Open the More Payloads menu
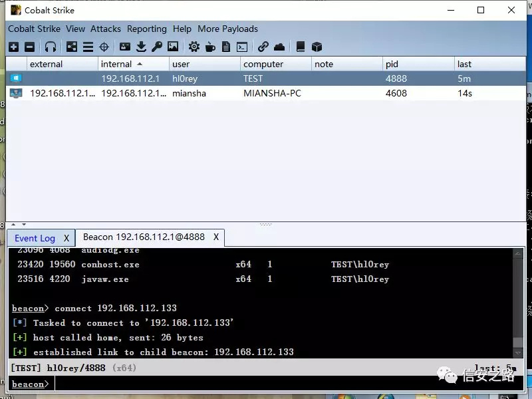 pyautogui.click(x=227, y=29)
